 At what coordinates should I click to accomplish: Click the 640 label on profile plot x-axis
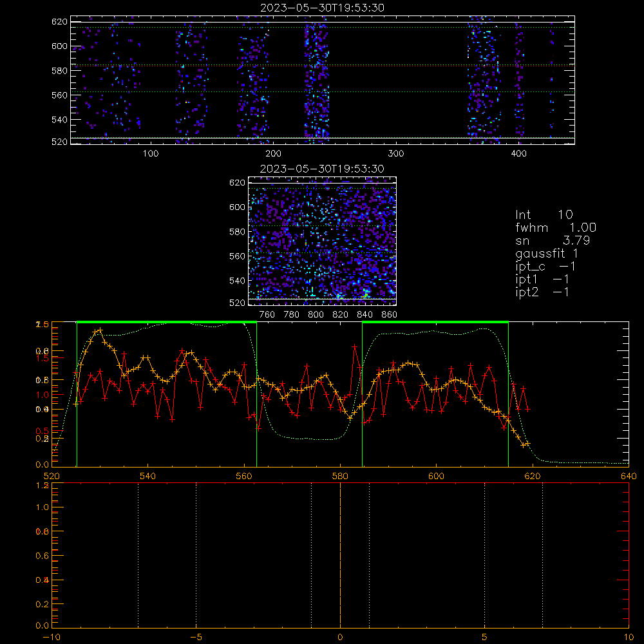[629, 477]
